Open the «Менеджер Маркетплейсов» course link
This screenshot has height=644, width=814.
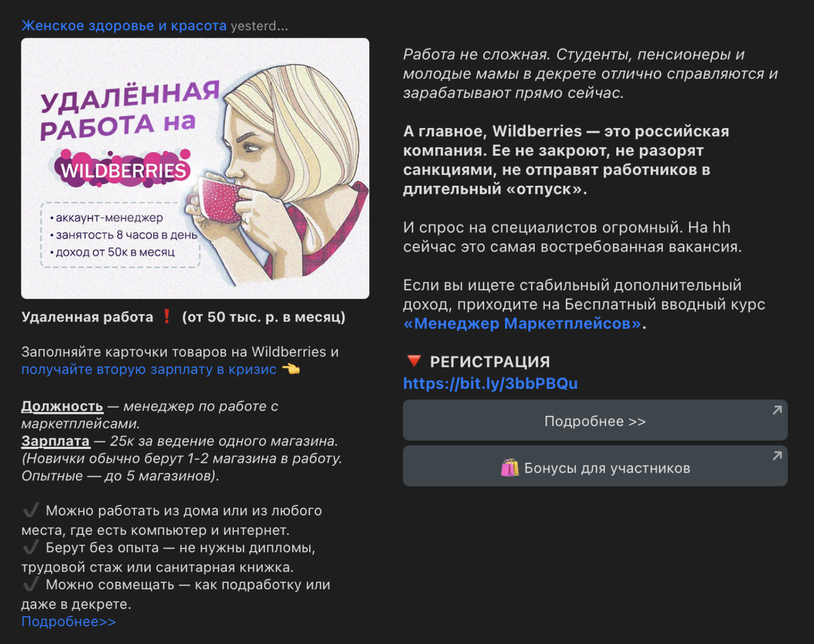click(x=522, y=324)
